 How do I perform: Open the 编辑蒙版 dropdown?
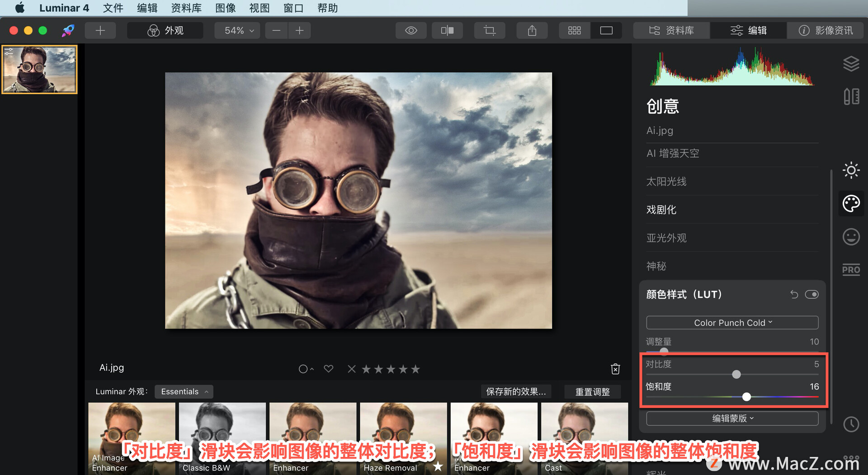coord(732,419)
